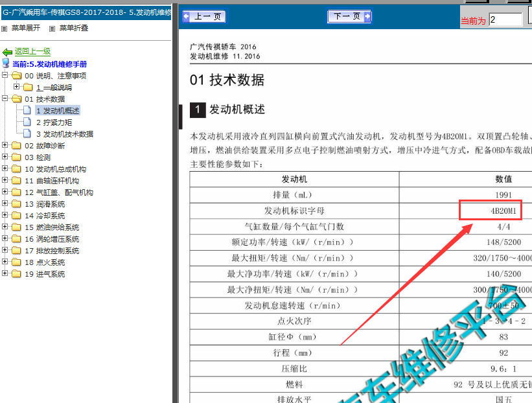Expand the 12 气缸盖、配气机构 folder
Image resolution: width=532 pixels, height=403 pixels.
pos(5,191)
